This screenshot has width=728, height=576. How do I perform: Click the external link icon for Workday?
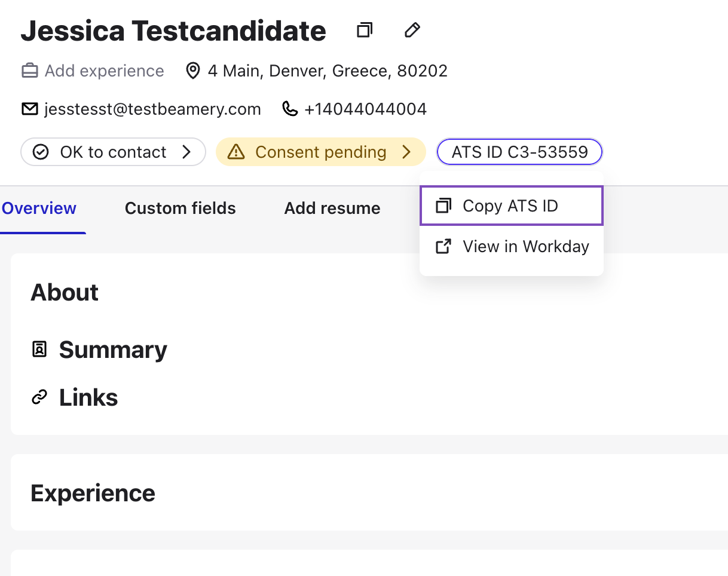443,246
